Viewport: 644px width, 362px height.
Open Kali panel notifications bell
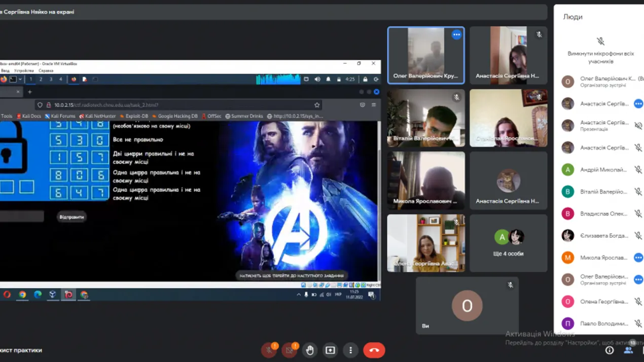(328, 79)
